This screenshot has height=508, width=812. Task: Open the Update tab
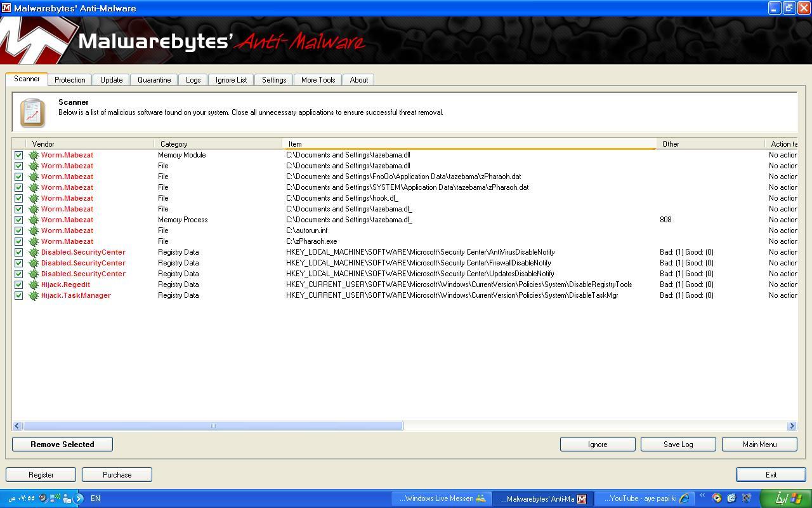[x=111, y=80]
